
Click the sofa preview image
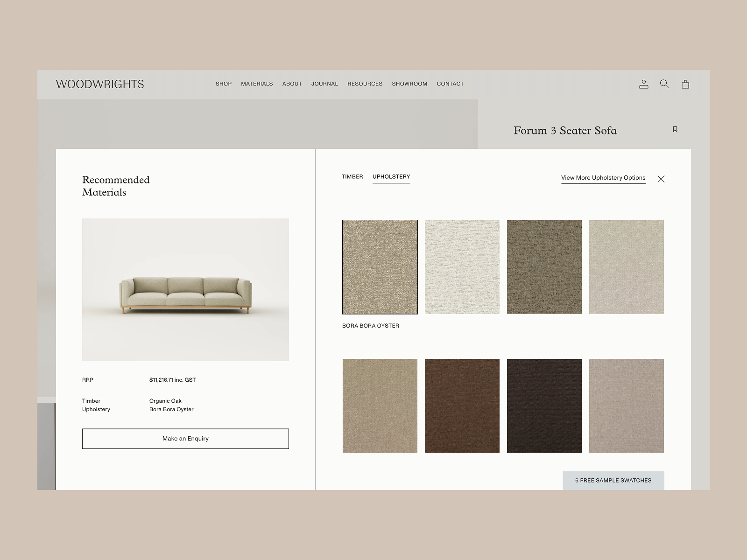(185, 289)
